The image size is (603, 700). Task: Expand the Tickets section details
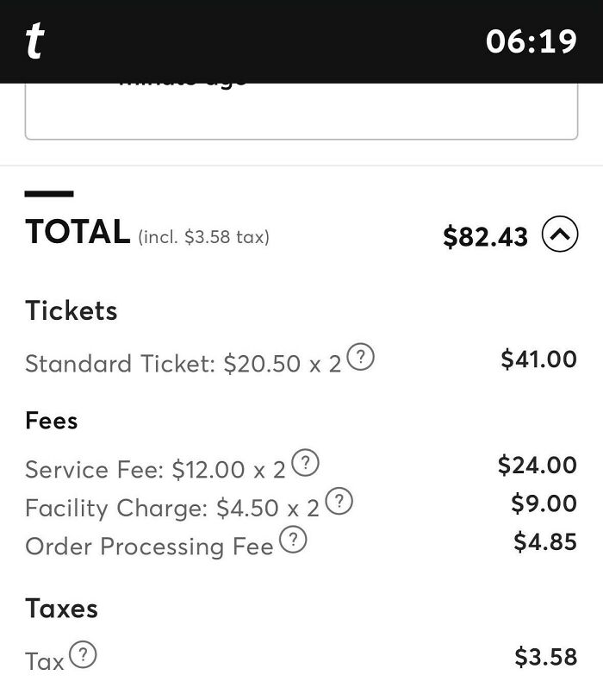71,310
